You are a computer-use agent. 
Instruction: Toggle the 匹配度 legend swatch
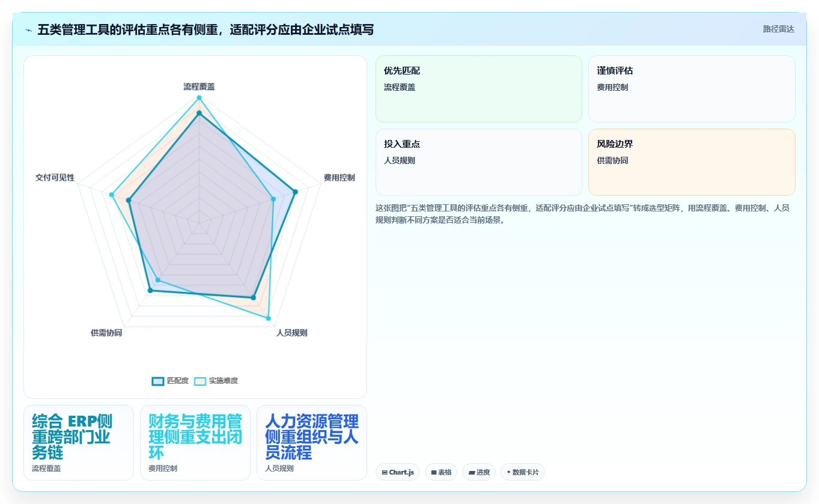[158, 381]
